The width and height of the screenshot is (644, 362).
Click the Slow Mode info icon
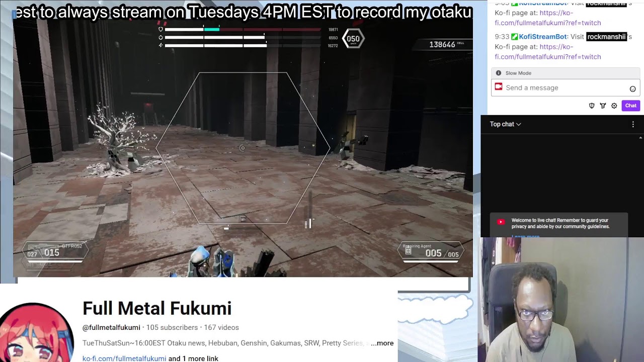499,73
